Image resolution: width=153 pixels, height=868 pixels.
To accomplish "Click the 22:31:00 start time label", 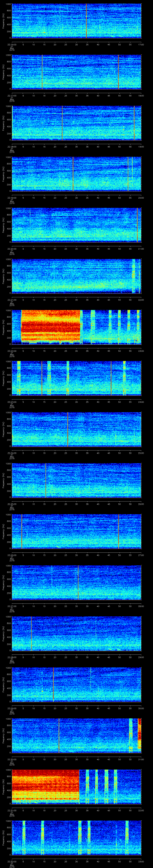I will click(x=12, y=810).
